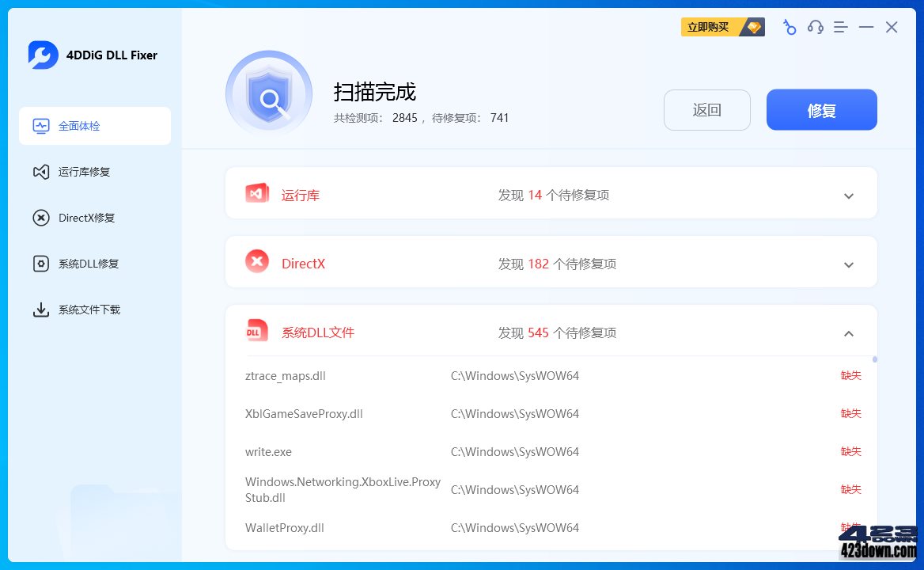The width and height of the screenshot is (924, 570).
Task: Select 全面体检 in the sidebar
Action: [95, 126]
